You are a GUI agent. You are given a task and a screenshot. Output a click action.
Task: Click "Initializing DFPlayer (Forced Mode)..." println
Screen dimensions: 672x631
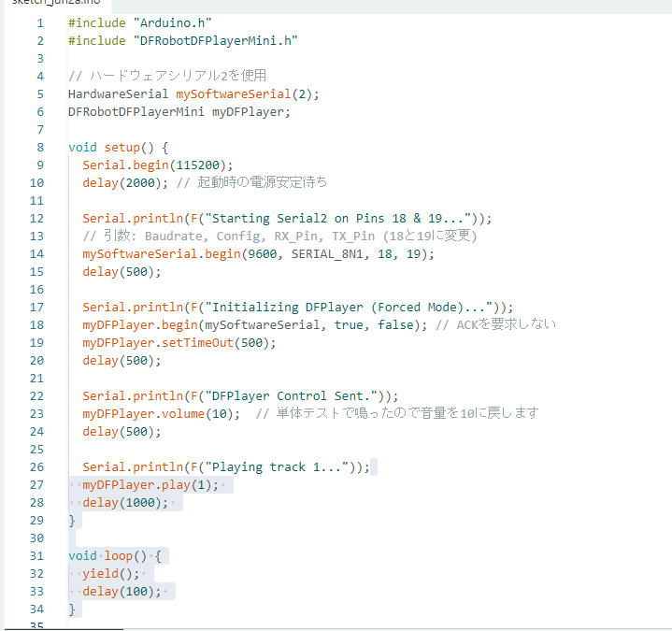(x=298, y=308)
